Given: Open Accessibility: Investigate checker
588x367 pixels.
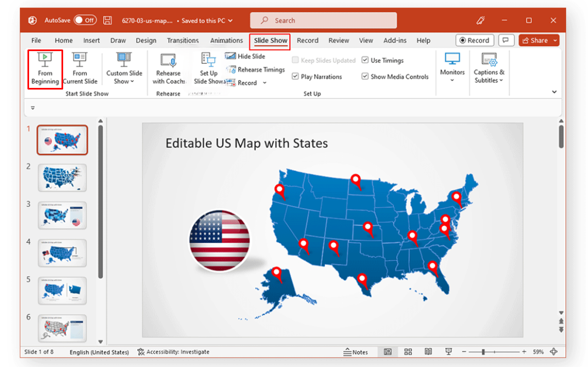Looking at the screenshot, I should tap(173, 352).
